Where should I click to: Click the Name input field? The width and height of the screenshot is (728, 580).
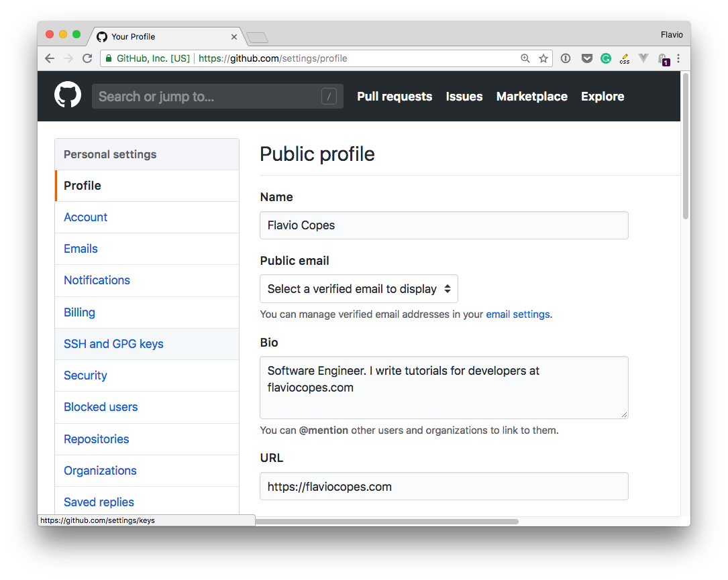pos(444,225)
